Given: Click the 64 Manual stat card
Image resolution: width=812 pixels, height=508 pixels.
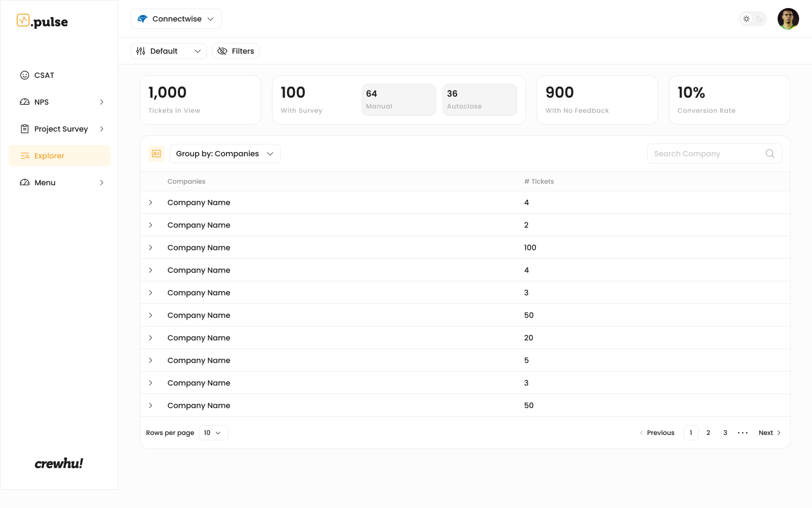Looking at the screenshot, I should coord(399,100).
